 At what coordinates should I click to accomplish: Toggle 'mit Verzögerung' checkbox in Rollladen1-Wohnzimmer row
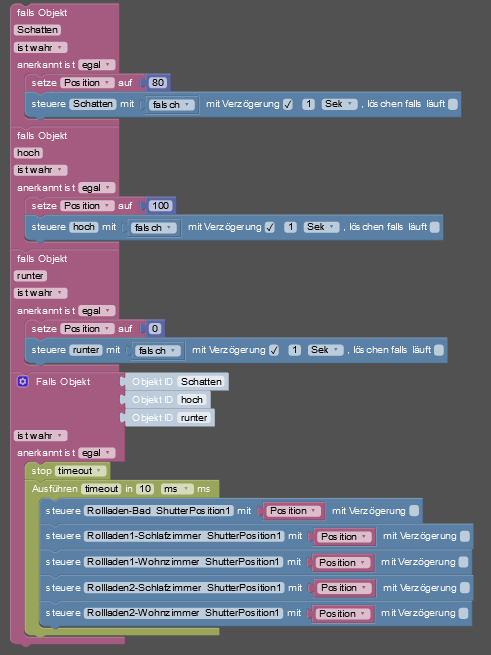[x=463, y=562]
